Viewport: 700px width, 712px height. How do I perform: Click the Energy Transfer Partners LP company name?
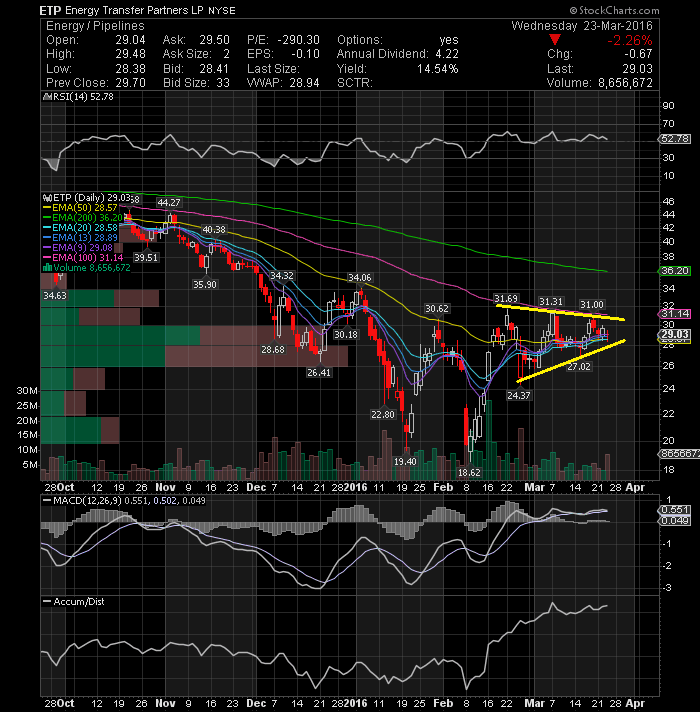[134, 10]
